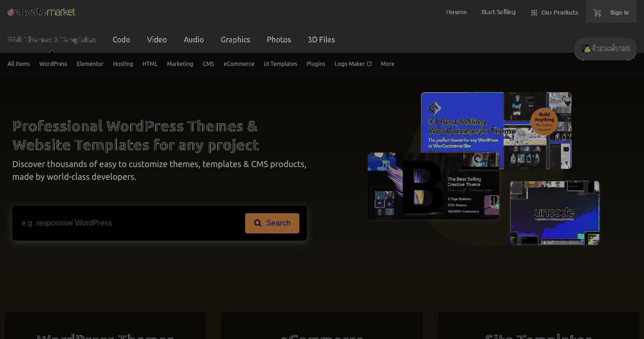Open the eCommerce submenu
644x339 pixels.
[239, 64]
